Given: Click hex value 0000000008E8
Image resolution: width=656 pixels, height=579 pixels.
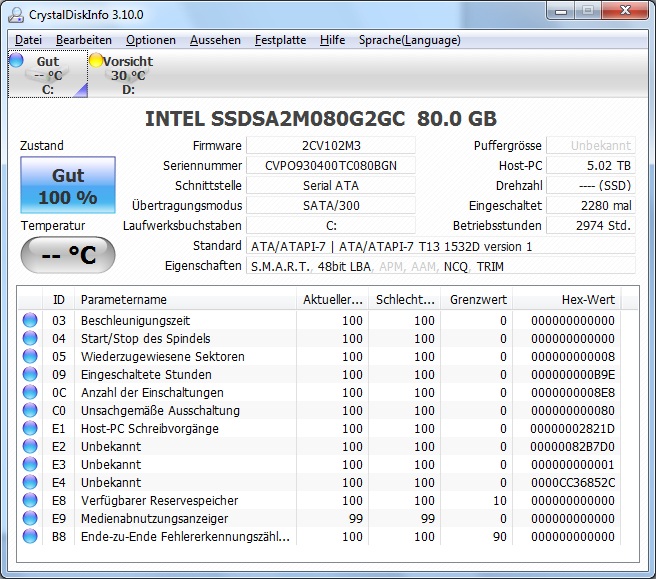Looking at the screenshot, I should click(x=573, y=392).
